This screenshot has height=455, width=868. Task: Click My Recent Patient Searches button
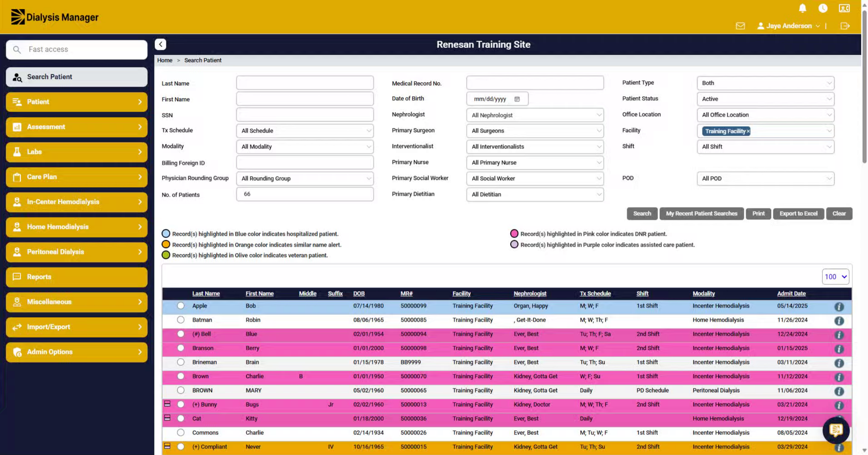pos(701,214)
